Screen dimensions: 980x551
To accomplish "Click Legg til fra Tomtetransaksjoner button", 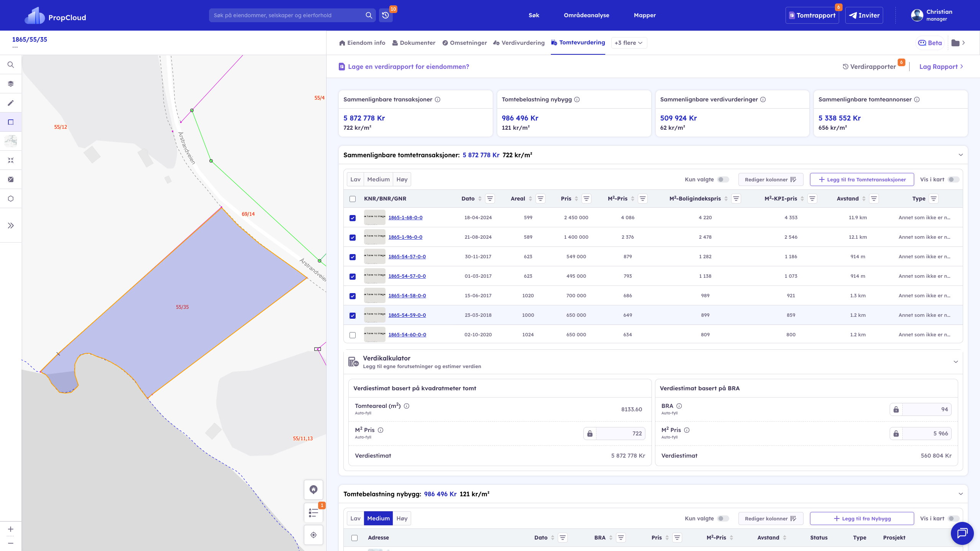I will [x=862, y=179].
